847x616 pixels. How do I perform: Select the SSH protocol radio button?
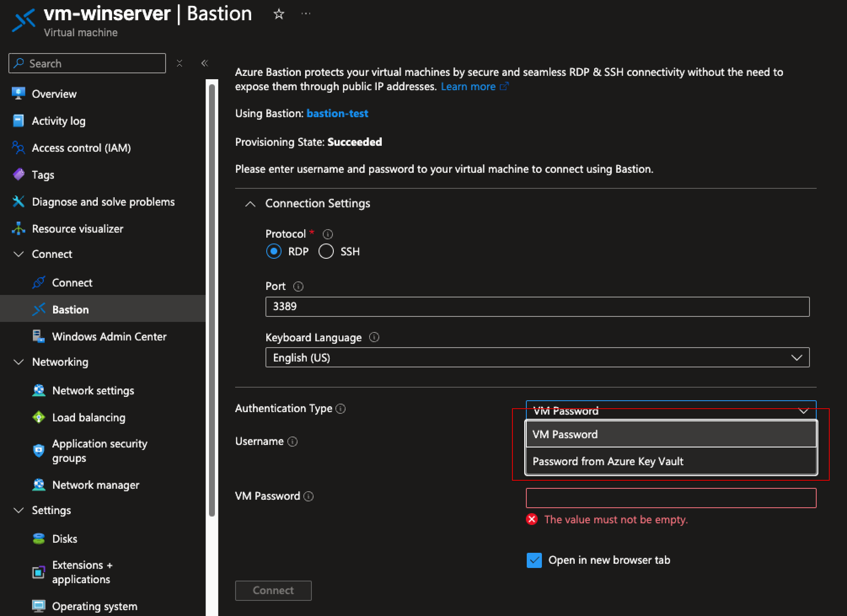(x=326, y=252)
